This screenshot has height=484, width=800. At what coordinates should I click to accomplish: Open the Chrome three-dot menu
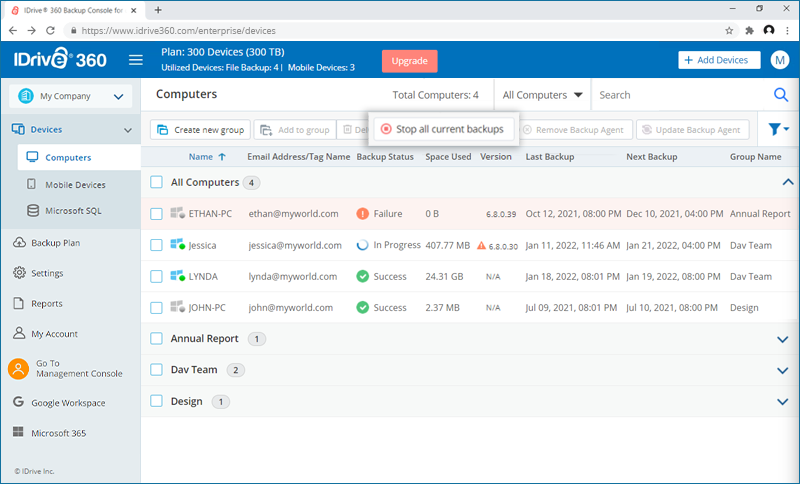point(788,31)
